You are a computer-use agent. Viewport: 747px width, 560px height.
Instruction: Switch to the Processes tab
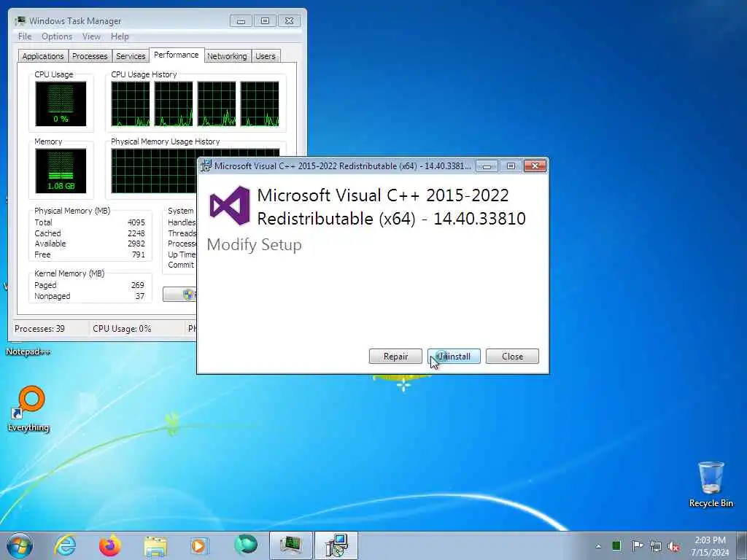pos(90,56)
